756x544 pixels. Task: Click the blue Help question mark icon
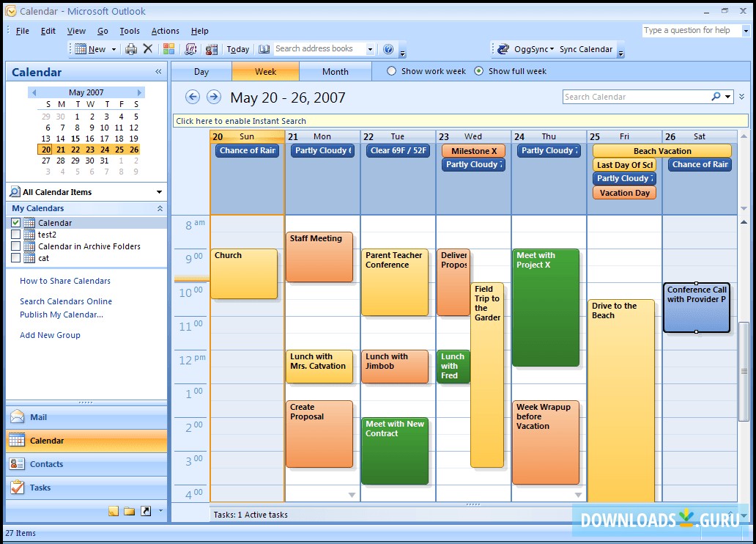click(388, 49)
